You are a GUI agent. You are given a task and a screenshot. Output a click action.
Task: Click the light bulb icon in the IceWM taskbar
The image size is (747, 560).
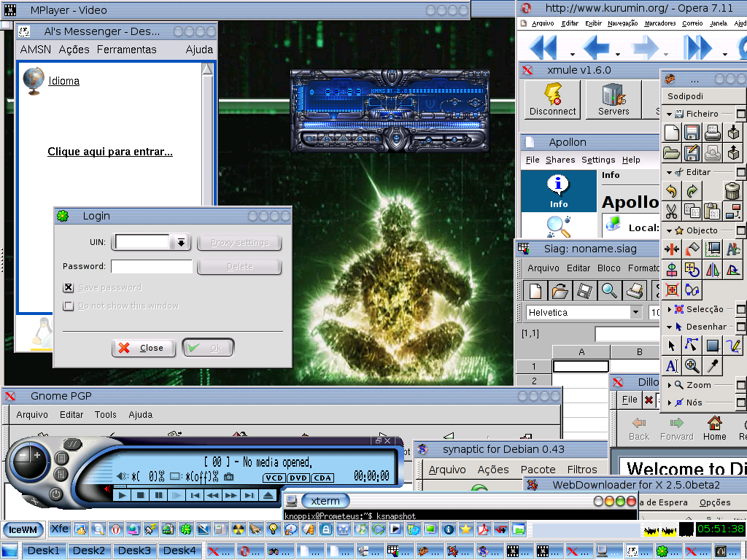click(x=273, y=529)
